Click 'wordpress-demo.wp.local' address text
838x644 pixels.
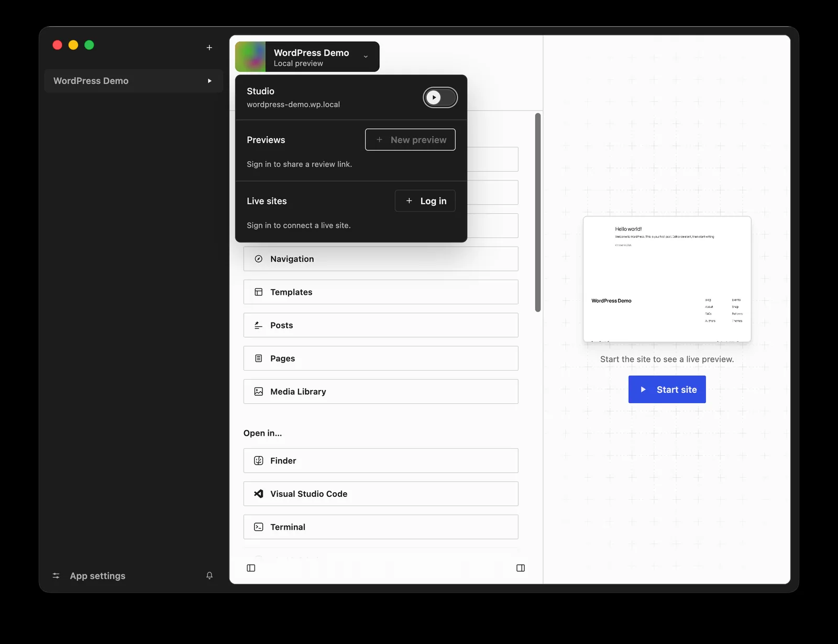click(x=293, y=105)
